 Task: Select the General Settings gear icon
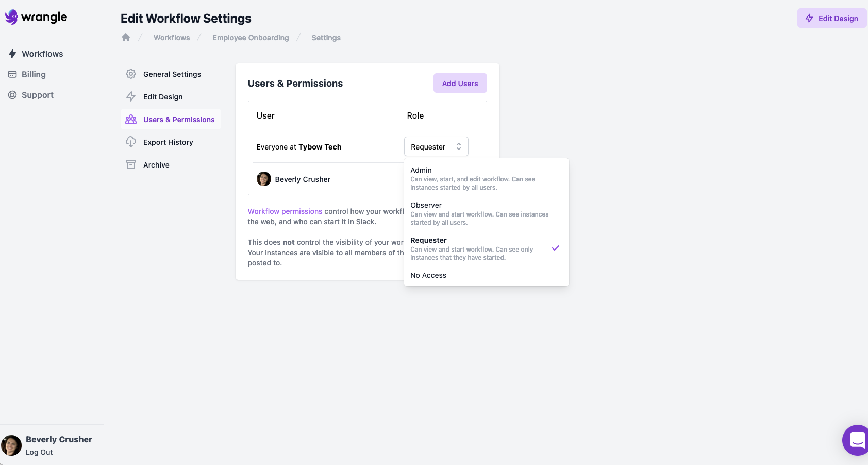131,74
